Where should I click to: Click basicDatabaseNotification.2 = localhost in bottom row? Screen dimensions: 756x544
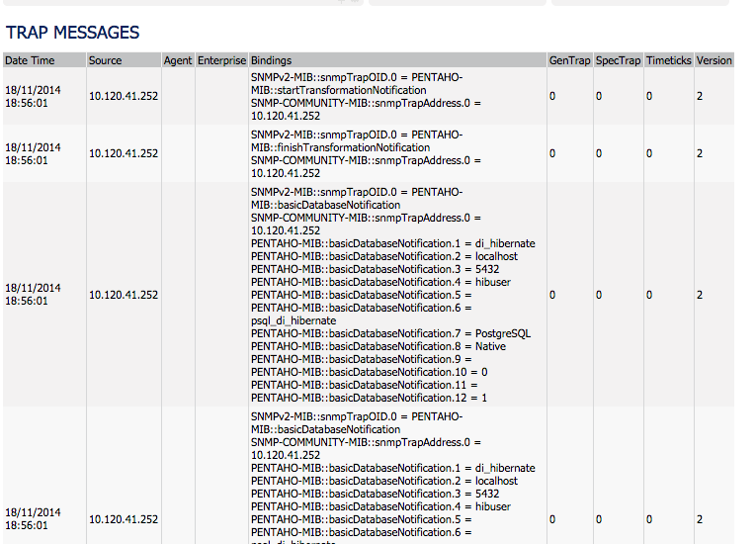(x=384, y=481)
